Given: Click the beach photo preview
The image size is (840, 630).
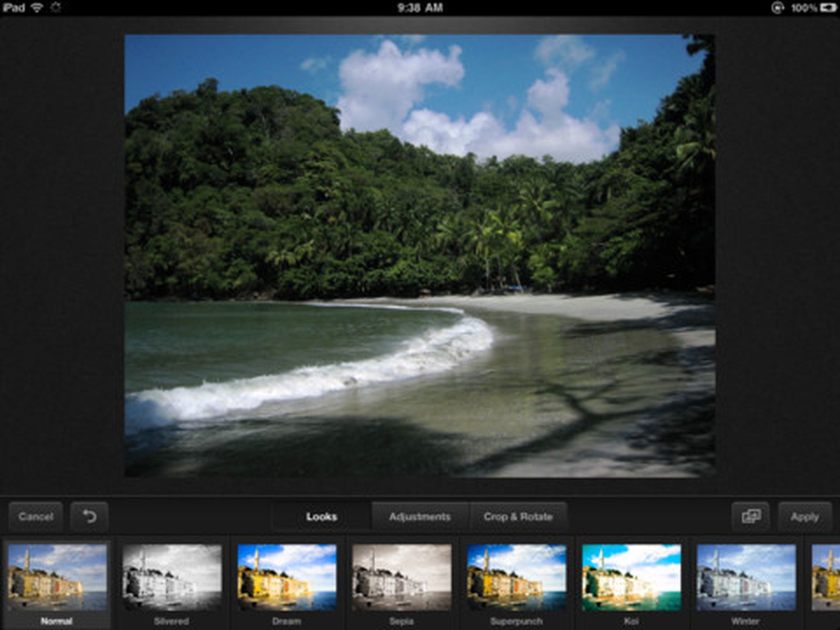Looking at the screenshot, I should point(420,257).
